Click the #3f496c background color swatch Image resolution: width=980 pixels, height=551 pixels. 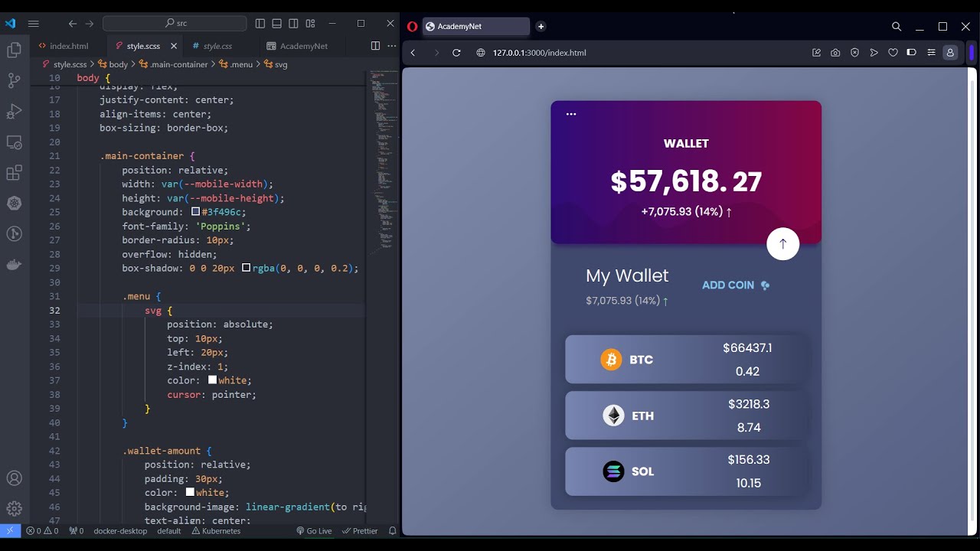coord(195,212)
